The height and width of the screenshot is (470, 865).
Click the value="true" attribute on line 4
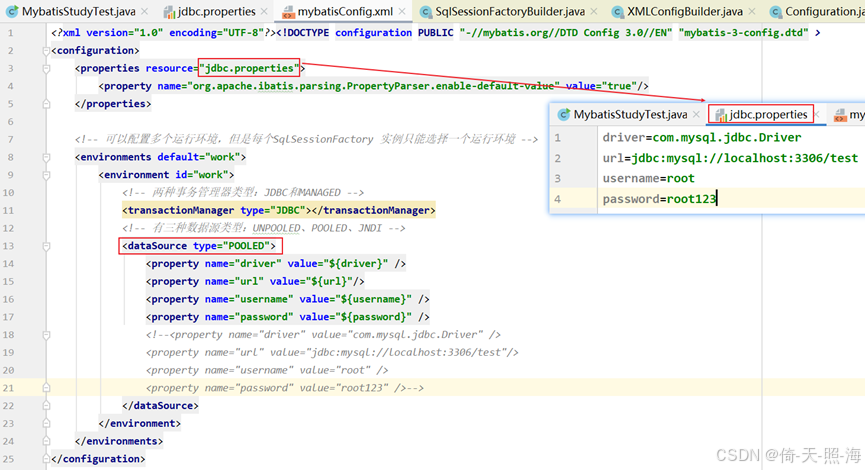599,86
